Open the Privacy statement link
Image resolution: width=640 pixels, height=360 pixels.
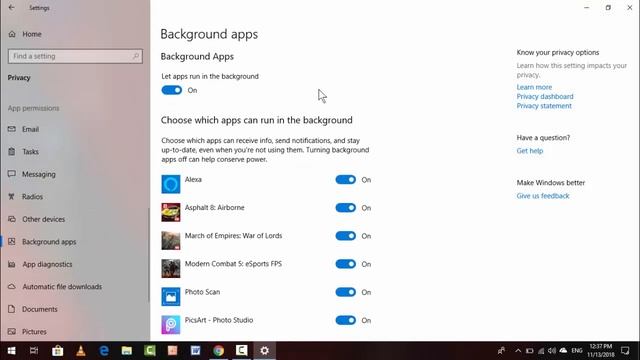click(x=544, y=106)
